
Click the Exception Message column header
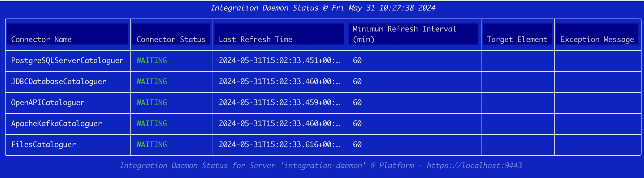tap(597, 40)
